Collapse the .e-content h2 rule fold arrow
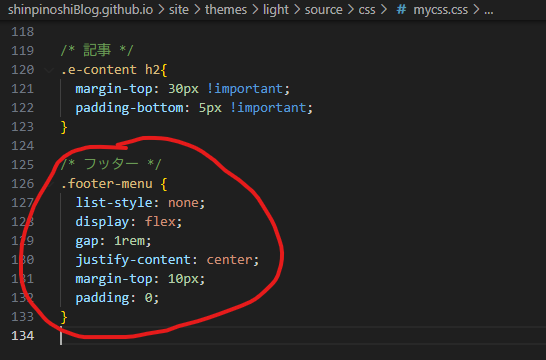The height and width of the screenshot is (360, 546). point(49,70)
